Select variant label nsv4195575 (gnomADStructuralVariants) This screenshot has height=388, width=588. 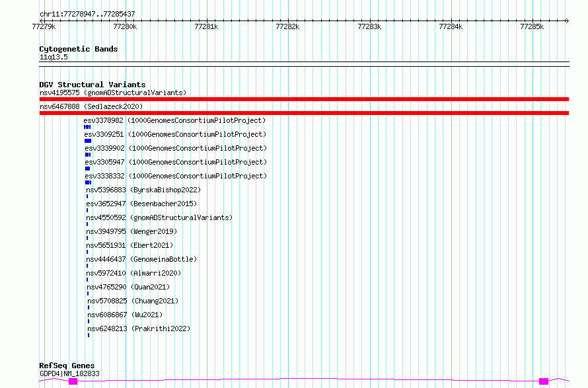113,93
